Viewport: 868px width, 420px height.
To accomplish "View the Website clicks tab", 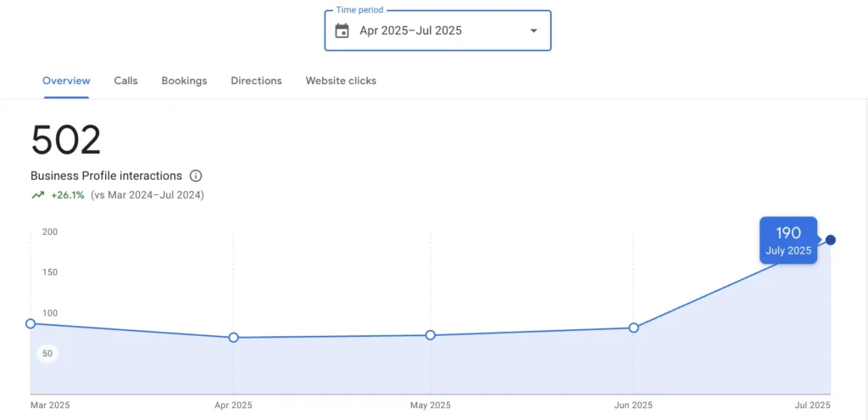I will click(341, 81).
